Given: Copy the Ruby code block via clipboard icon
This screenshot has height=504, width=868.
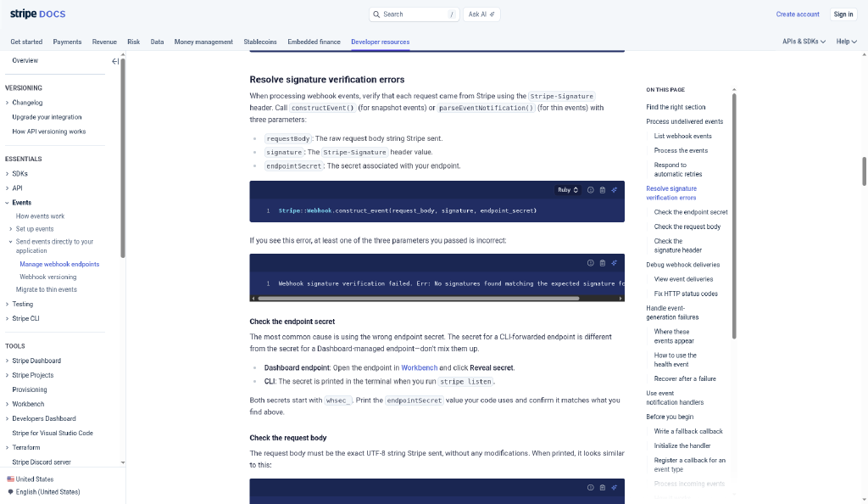Looking at the screenshot, I should [603, 190].
